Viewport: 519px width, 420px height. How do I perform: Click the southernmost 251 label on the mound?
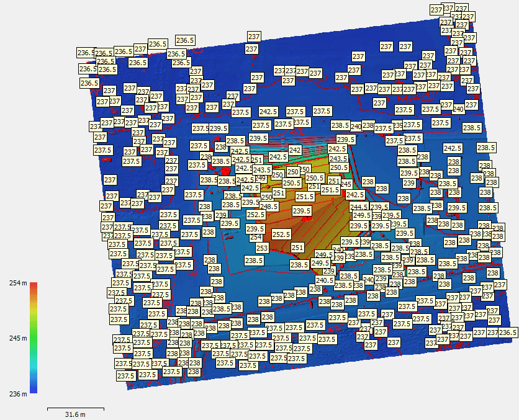[x=297, y=248]
